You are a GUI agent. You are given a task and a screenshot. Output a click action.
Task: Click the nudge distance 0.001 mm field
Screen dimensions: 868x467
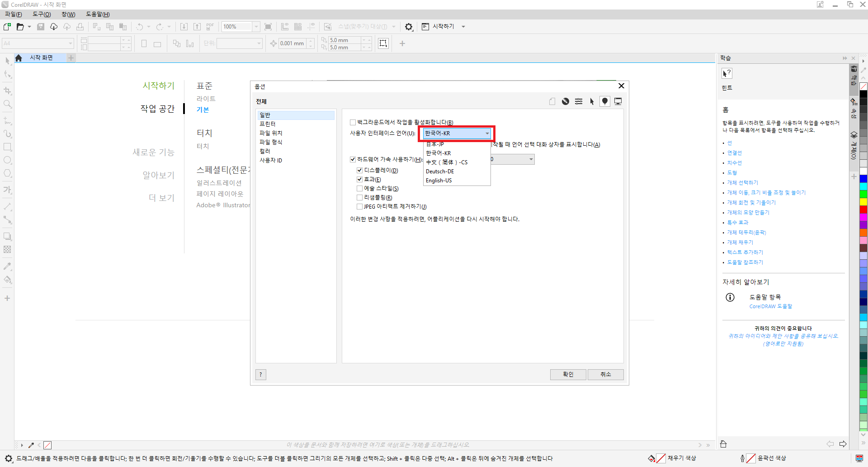292,43
